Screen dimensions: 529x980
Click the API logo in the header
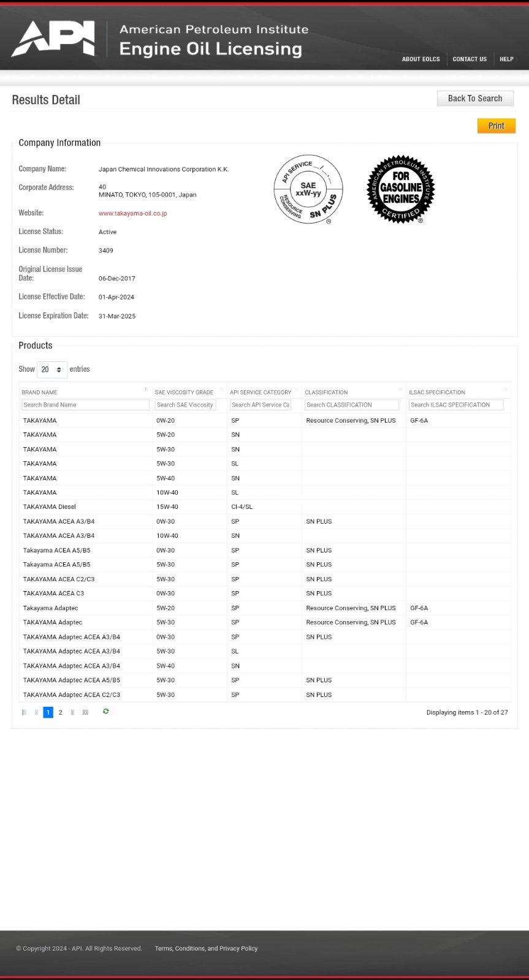53,38
